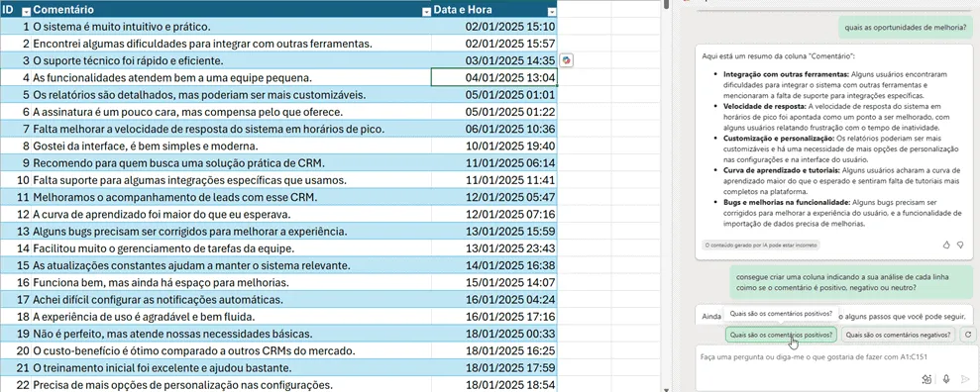Screen dimensions: 980x392
Task: Select comment 'A experiência de uso é agradável'
Action: coord(231,317)
